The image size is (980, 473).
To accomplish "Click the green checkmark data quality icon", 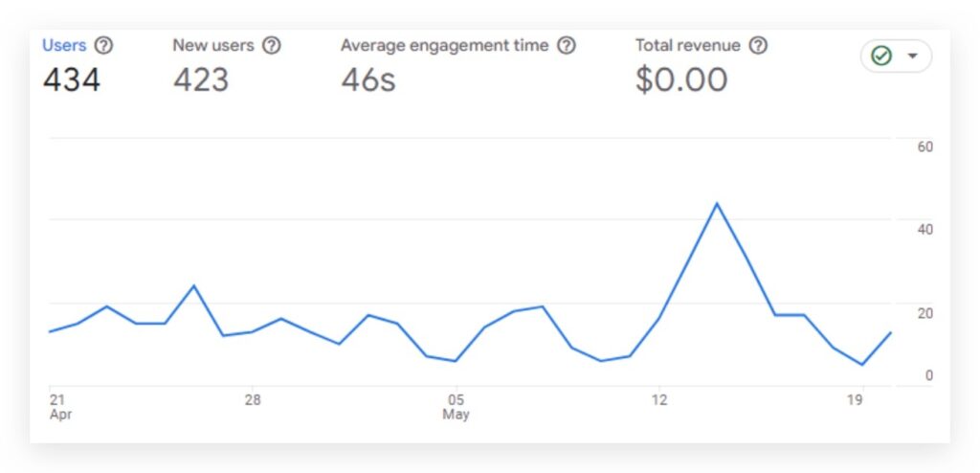I will click(x=881, y=56).
